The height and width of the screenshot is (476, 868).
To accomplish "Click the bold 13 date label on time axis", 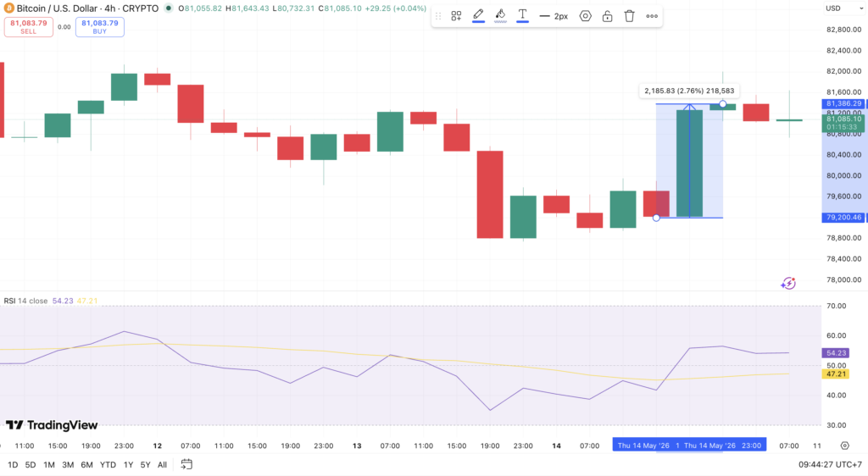I will click(x=357, y=446).
